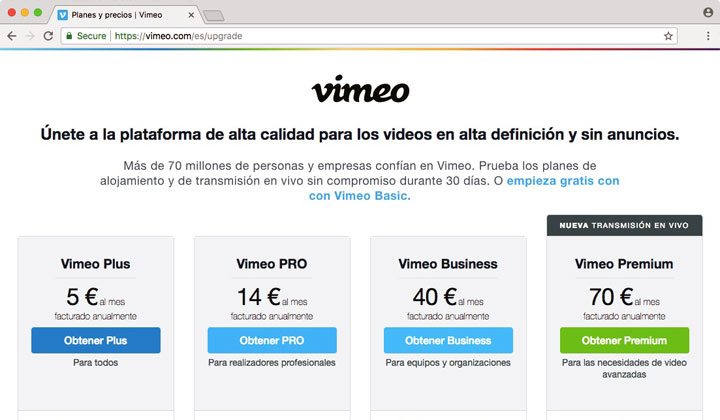Click the 'Para todos' description
This screenshot has height=420, width=720.
click(96, 363)
